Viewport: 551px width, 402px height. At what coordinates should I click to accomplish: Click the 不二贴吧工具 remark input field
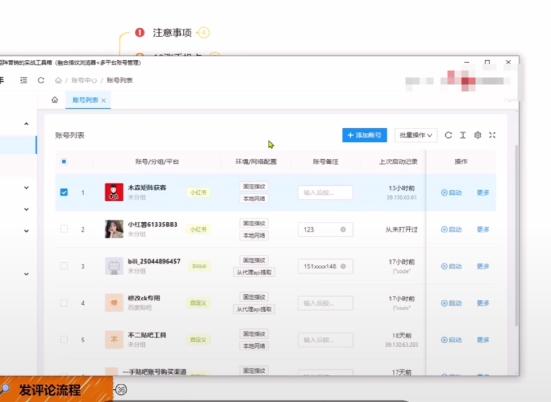click(325, 340)
